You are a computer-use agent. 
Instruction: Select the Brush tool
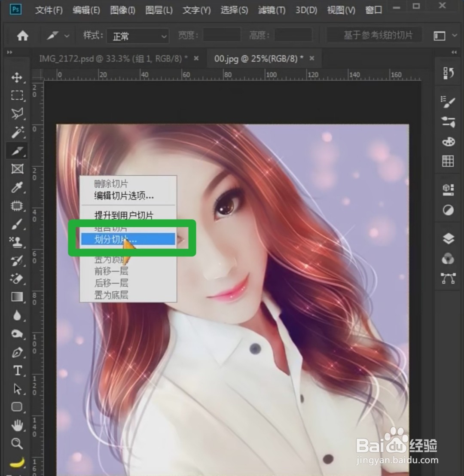(x=17, y=224)
